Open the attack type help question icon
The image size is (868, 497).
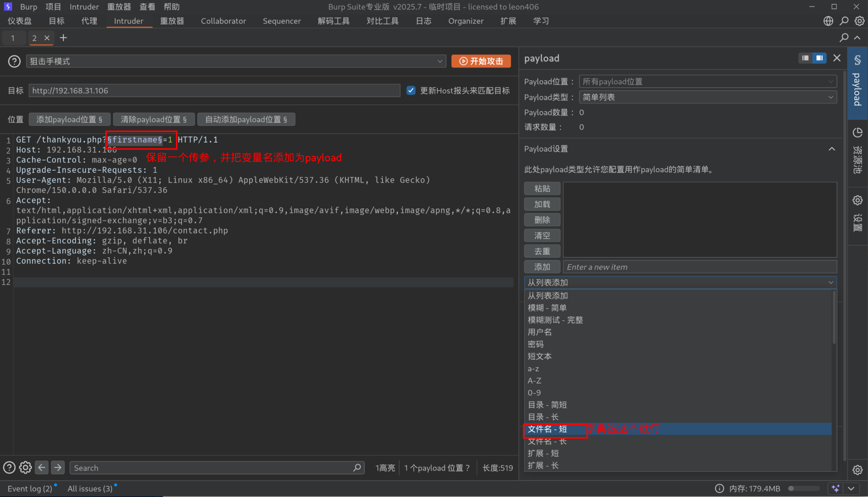pyautogui.click(x=14, y=61)
